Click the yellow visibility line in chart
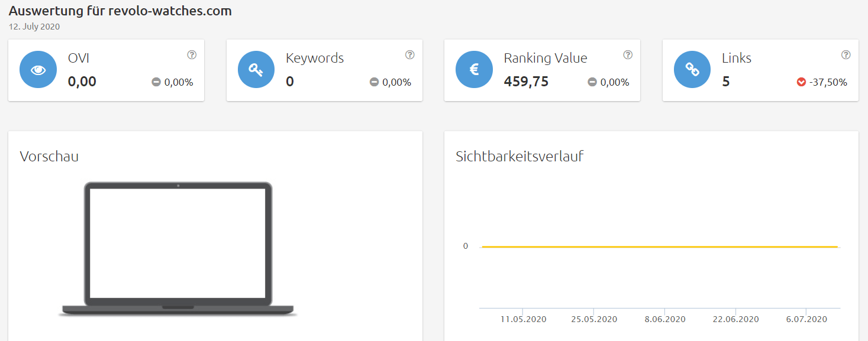The width and height of the screenshot is (868, 341). (660, 246)
